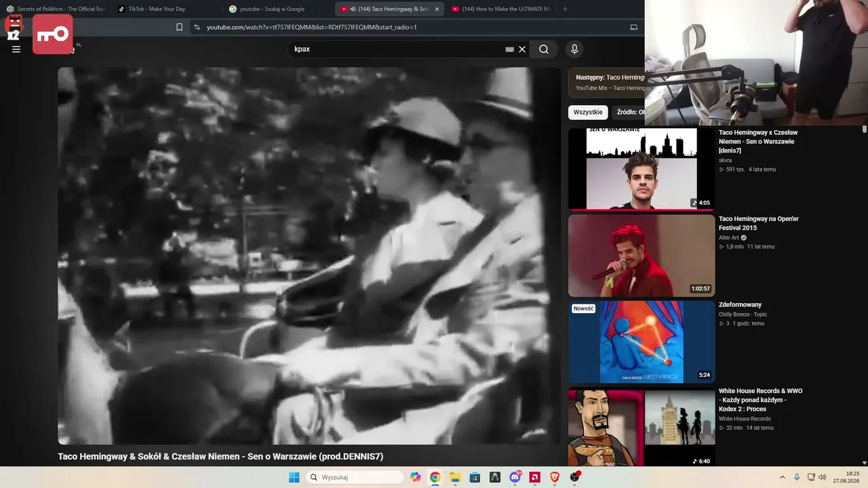
Task: Start voice search with the microphone icon
Action: click(x=574, y=49)
